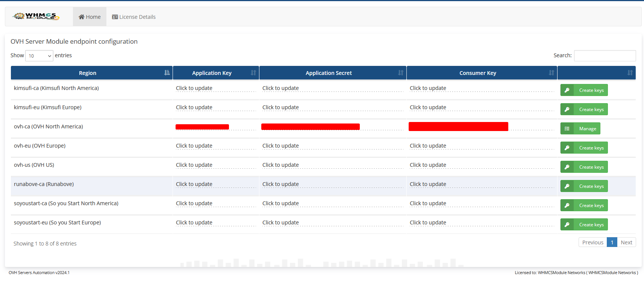Image resolution: width=644 pixels, height=282 pixels.
Task: Go to the Next page
Action: point(626,242)
